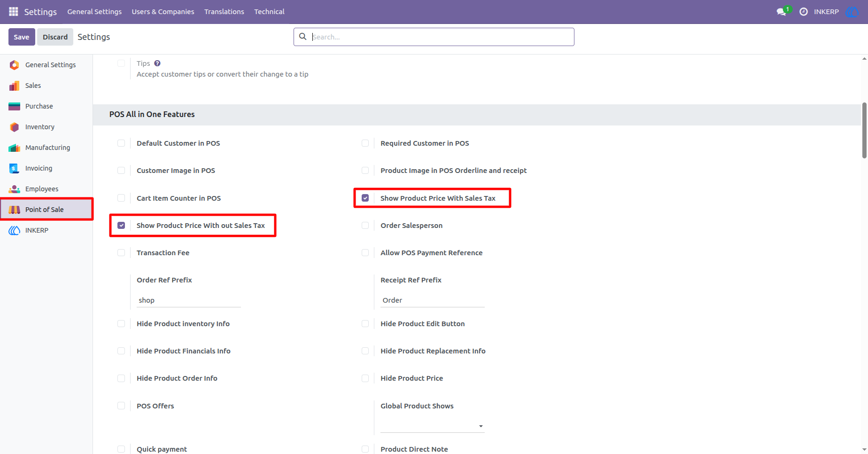Viewport: 868px width, 454px height.
Task: Click the Point of Sale sidebar icon
Action: click(15, 210)
